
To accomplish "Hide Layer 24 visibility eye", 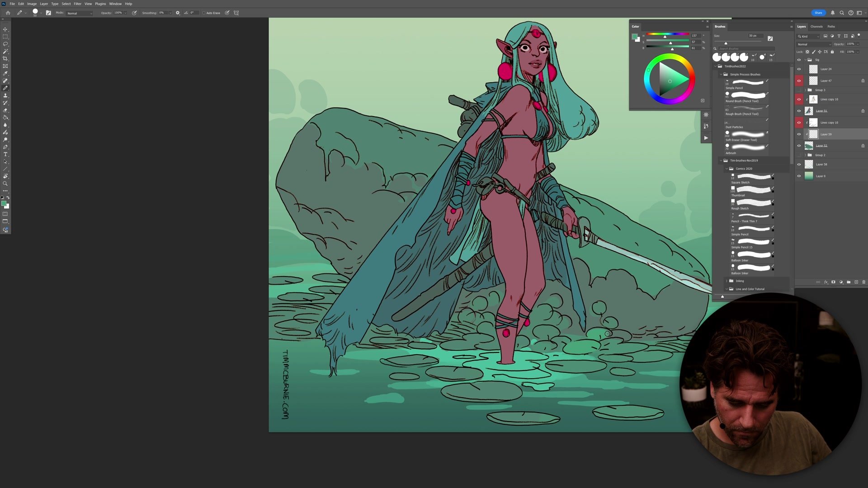I will pyautogui.click(x=799, y=69).
